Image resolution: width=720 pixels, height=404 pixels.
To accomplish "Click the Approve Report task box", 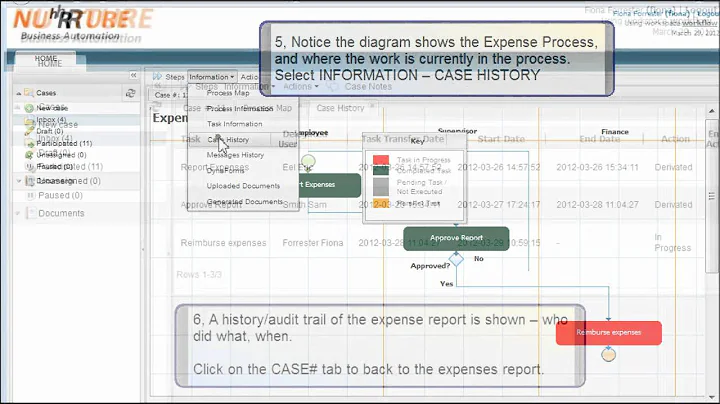I will [456, 238].
